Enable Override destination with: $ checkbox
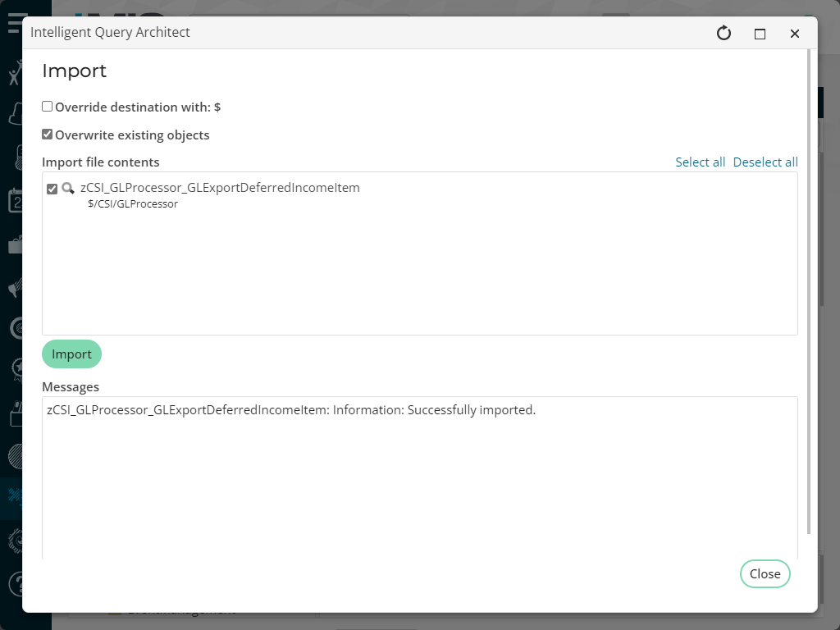840x630 pixels. (48, 107)
